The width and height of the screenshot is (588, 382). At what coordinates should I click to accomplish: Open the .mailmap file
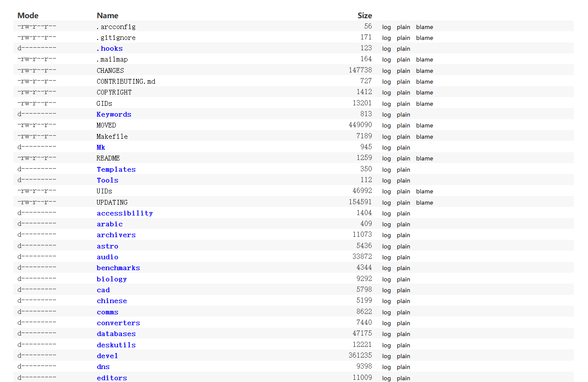click(x=112, y=59)
